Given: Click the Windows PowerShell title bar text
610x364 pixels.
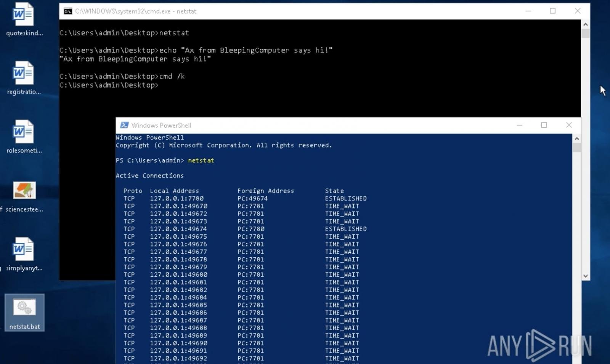Looking at the screenshot, I should 161,125.
